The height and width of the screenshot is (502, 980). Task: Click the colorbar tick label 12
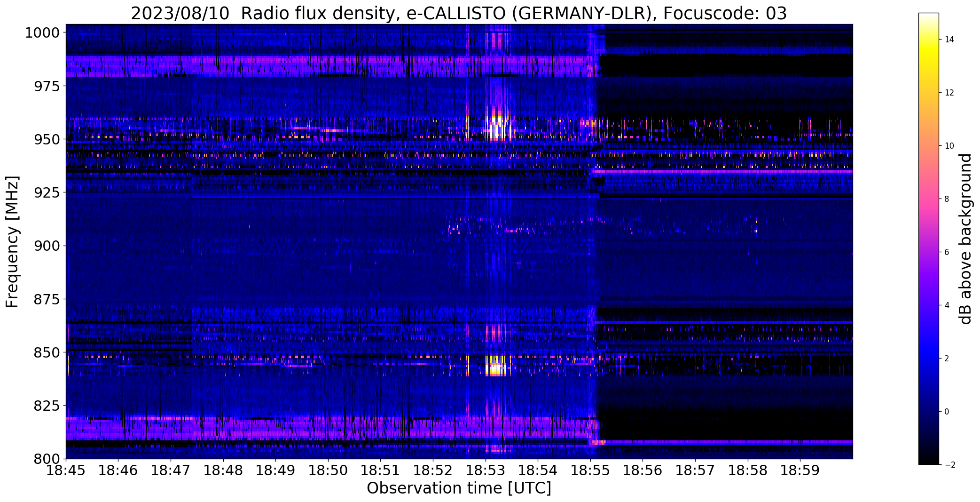[949, 93]
